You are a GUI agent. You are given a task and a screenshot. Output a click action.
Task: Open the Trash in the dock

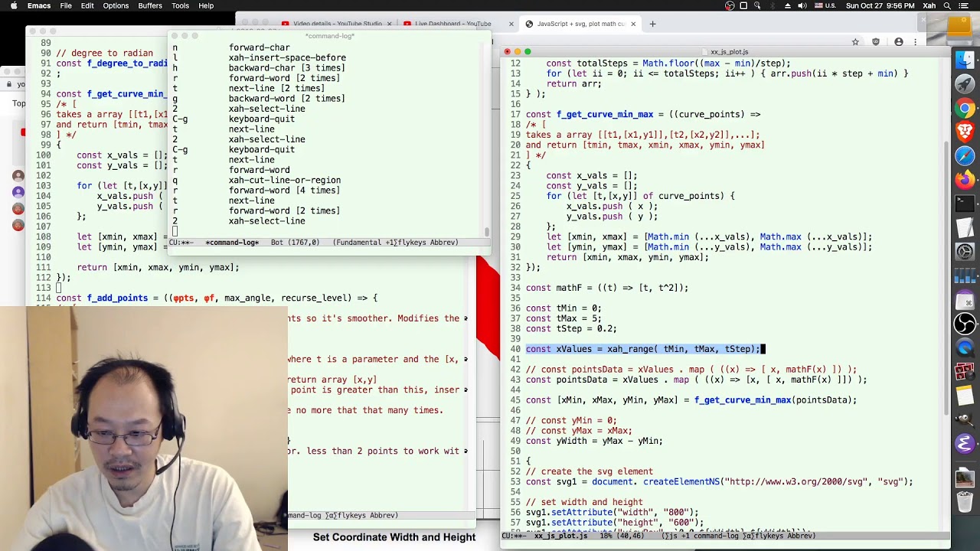click(965, 503)
